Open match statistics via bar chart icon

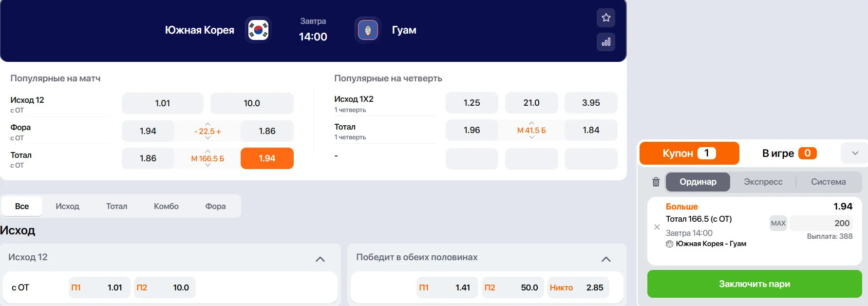[x=605, y=42]
